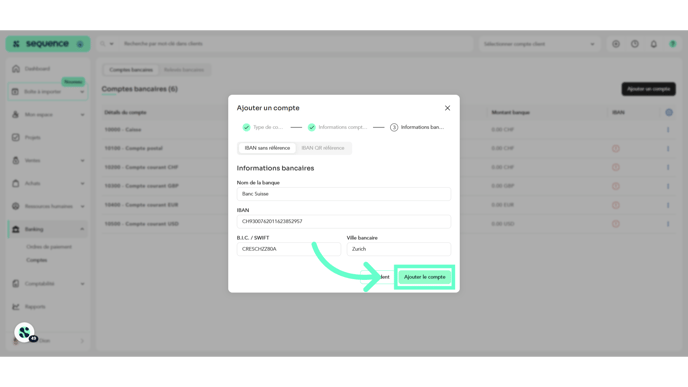Click IBAN warning icon for Compte courant GBP
This screenshot has height=387, width=688.
click(616, 186)
